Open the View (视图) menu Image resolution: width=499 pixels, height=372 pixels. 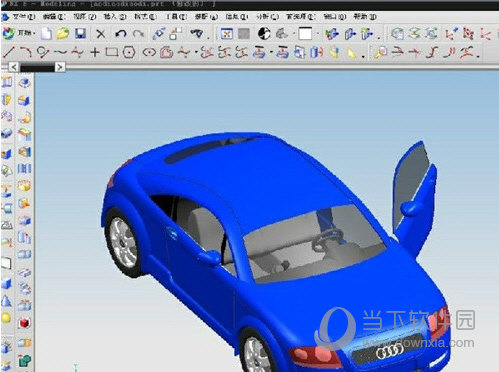(x=85, y=16)
